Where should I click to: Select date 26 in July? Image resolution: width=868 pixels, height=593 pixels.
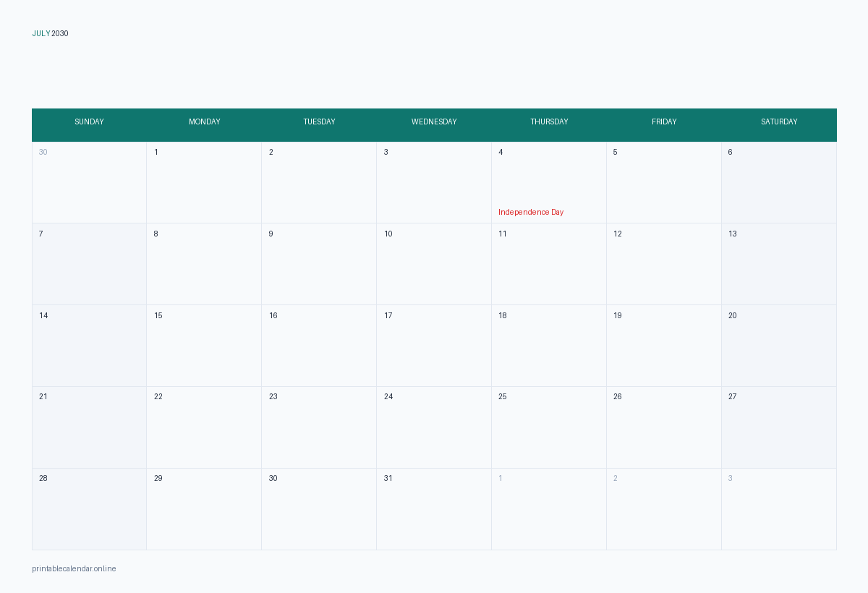[664, 427]
